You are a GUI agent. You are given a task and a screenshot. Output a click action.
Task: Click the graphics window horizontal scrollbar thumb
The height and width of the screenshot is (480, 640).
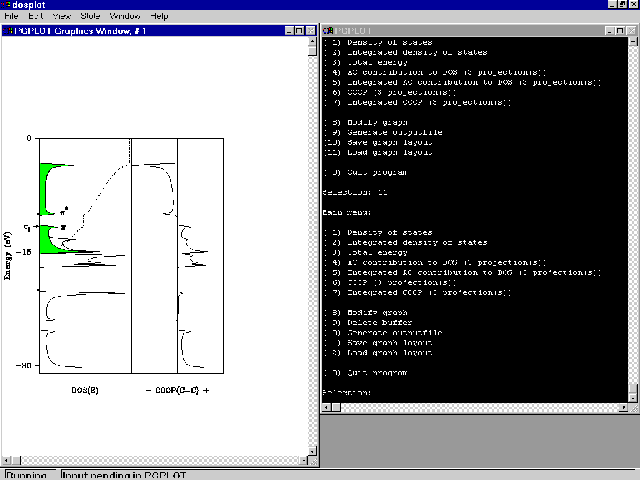[16, 460]
